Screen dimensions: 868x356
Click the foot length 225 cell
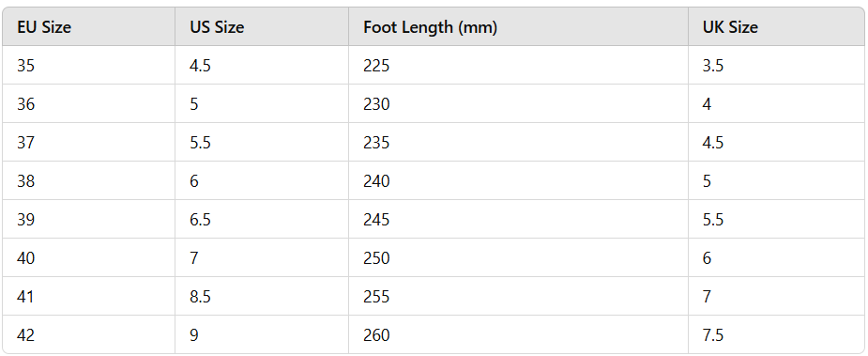click(518, 66)
